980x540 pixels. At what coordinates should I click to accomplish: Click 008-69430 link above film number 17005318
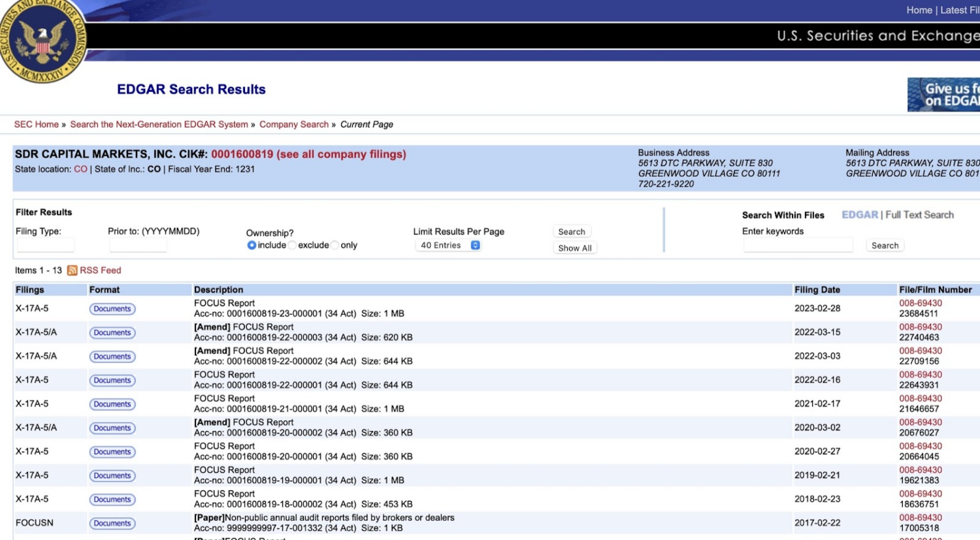pos(921,518)
